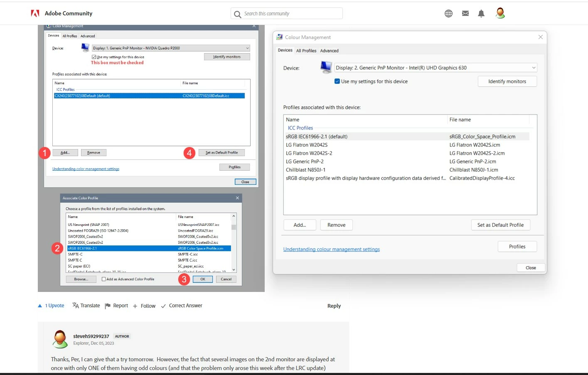Viewport: 588px width, 375px height.
Task: Switch to the All Profiles tab
Action: (306, 51)
